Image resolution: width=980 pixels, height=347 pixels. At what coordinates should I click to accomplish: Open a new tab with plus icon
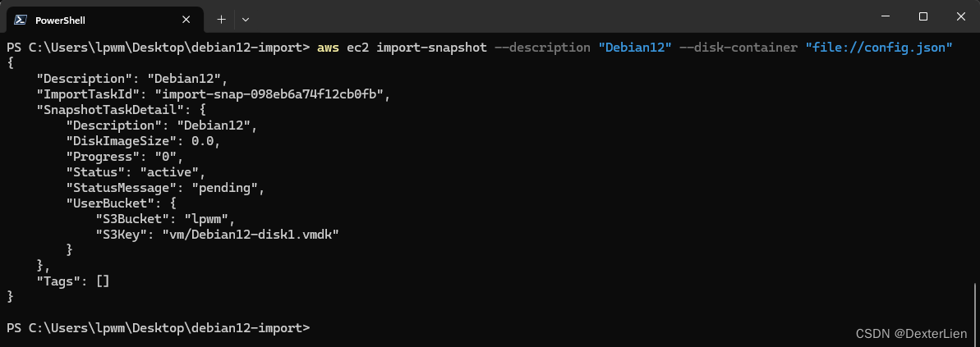click(221, 20)
